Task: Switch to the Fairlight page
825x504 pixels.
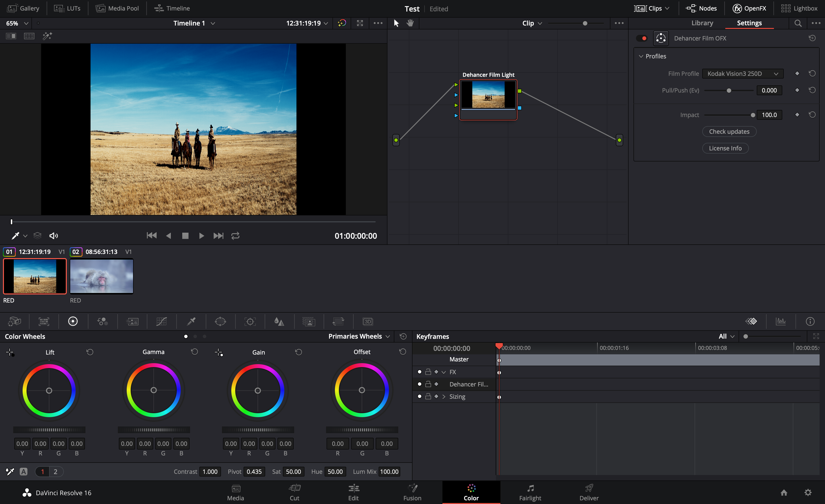Action: (530, 492)
